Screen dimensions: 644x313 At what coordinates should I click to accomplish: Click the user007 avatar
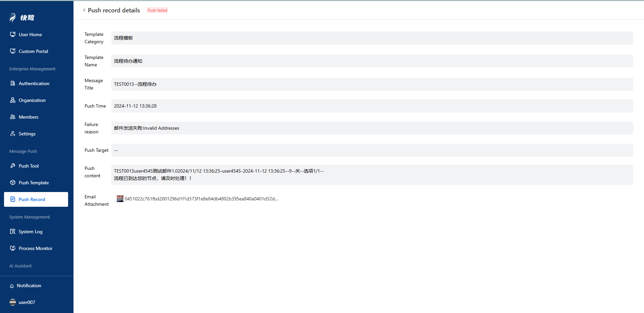tap(13, 302)
